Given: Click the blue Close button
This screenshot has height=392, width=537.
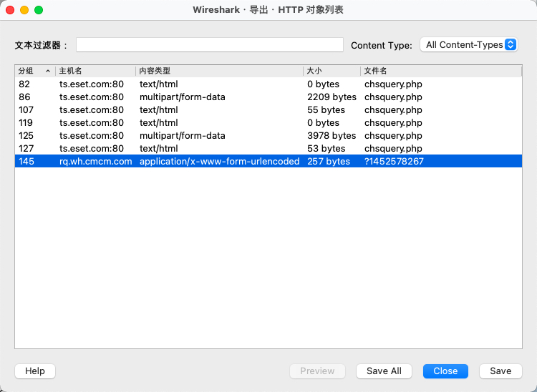Looking at the screenshot, I should (x=445, y=371).
